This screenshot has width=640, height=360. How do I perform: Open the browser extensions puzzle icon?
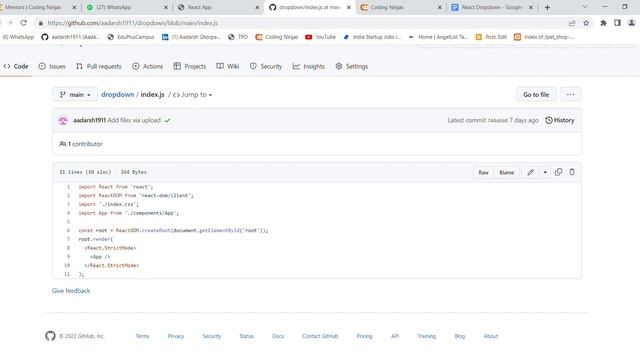(603, 23)
